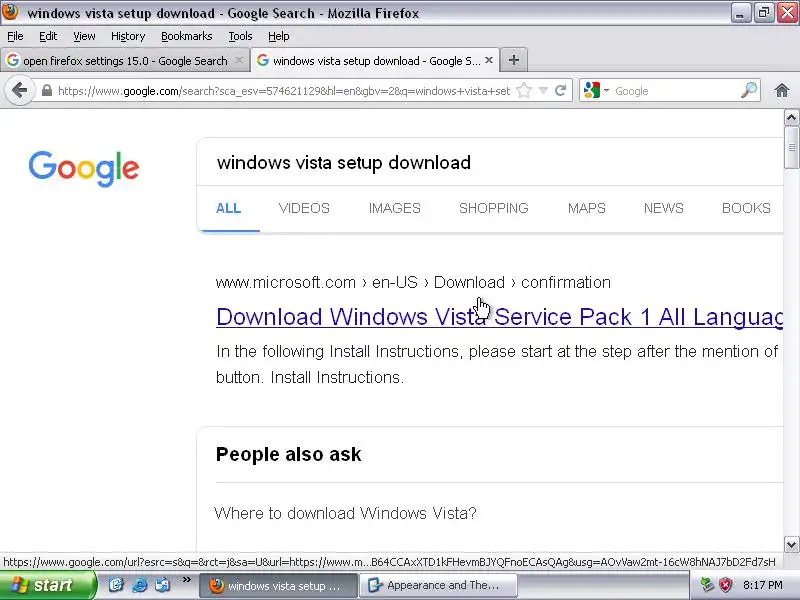Click the lock icon in the address bar
This screenshot has width=800, height=600.
pyautogui.click(x=46, y=91)
